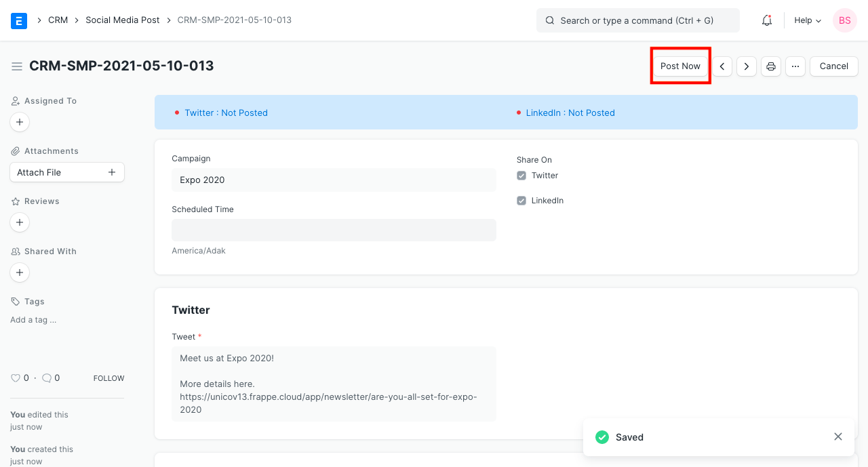Add an assignee under Assigned To
868x467 pixels.
(x=20, y=122)
